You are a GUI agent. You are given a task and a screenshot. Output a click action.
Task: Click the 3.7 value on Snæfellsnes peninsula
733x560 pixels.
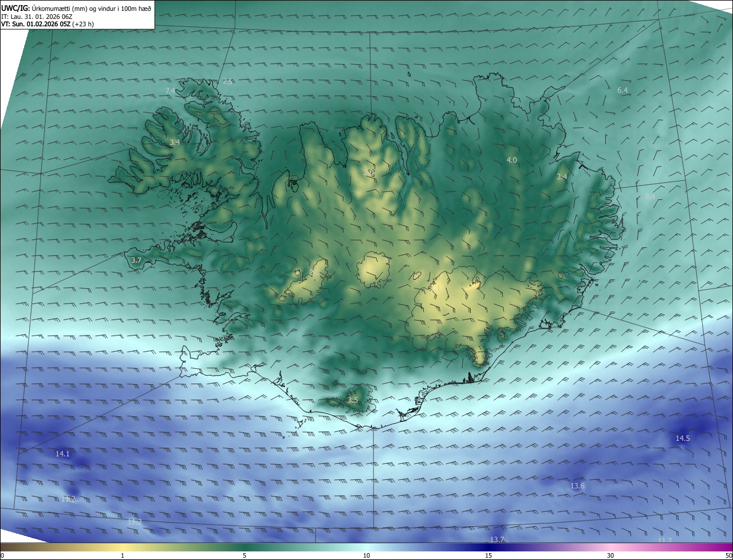pyautogui.click(x=136, y=261)
